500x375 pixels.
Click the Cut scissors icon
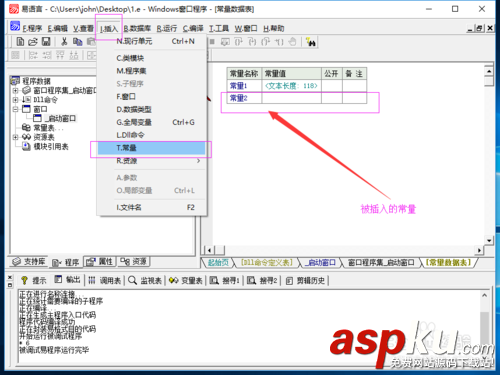(64, 42)
